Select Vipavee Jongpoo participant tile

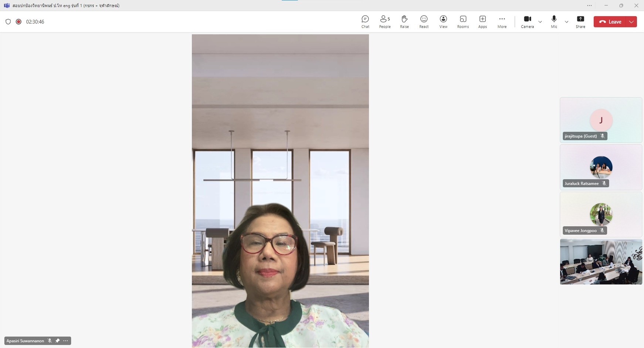click(601, 214)
